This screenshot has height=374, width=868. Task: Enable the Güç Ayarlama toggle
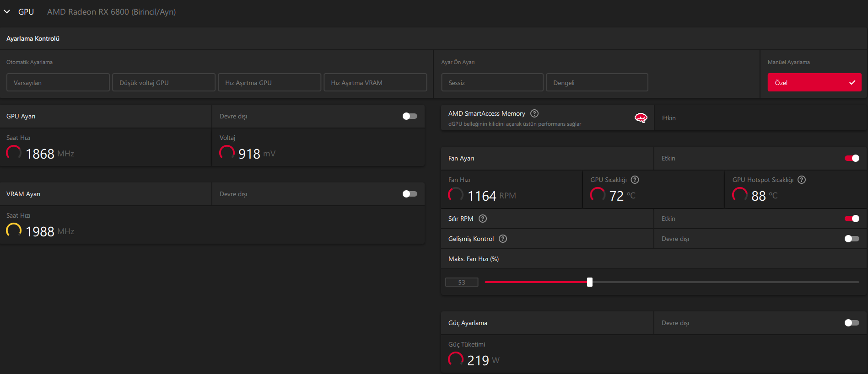pos(852,323)
